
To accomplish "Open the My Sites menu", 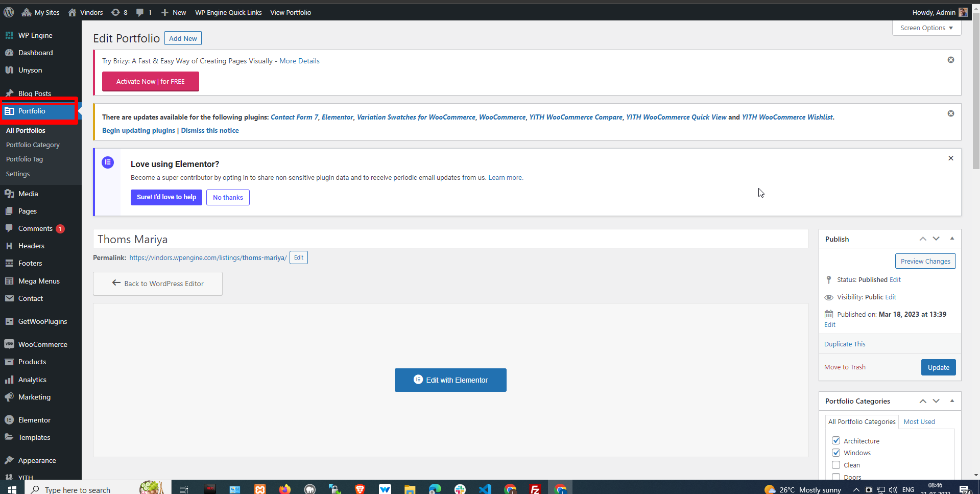I will 41,12.
